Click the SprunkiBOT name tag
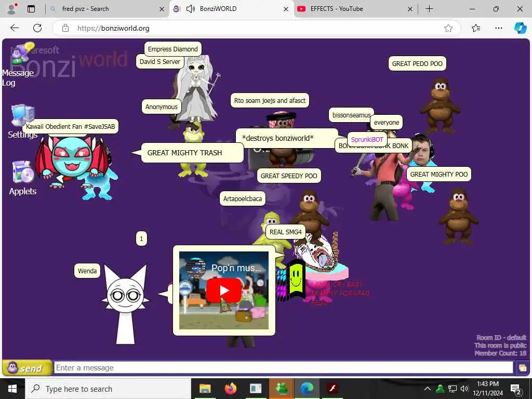This screenshot has height=399, width=532. 367,139
